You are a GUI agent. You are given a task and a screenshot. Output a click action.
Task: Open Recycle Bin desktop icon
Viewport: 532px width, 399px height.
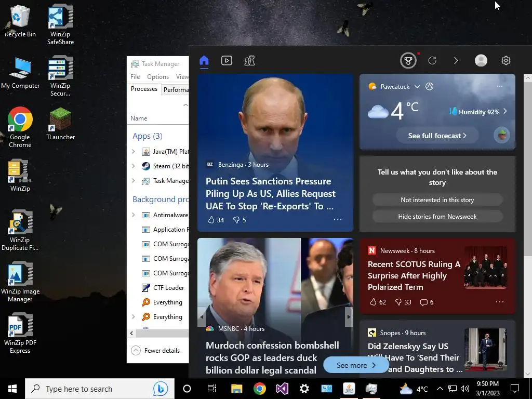click(20, 21)
